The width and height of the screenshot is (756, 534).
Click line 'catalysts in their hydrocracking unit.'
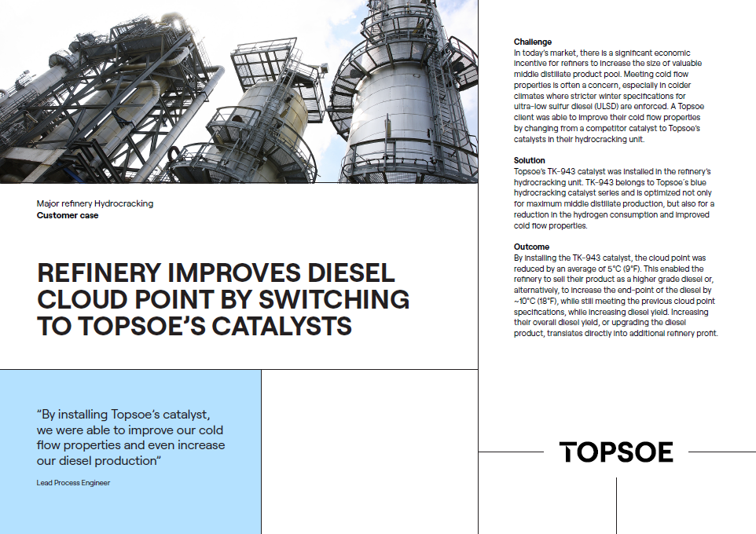579,139
